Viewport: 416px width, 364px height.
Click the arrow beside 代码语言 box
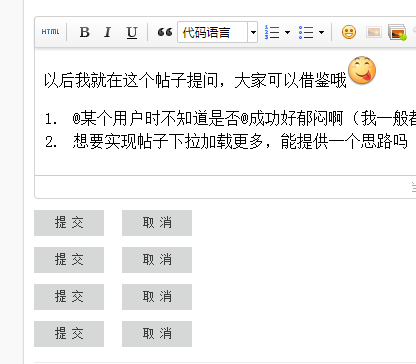pos(253,32)
